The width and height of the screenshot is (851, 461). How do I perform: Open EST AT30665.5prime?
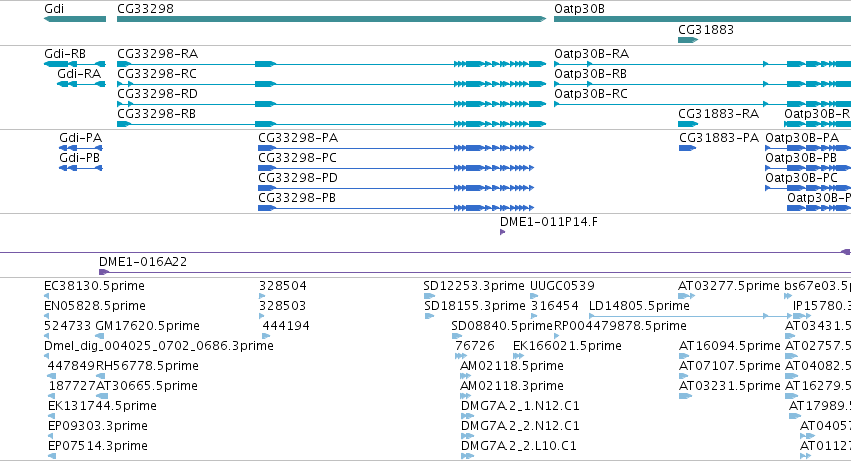coord(147,387)
